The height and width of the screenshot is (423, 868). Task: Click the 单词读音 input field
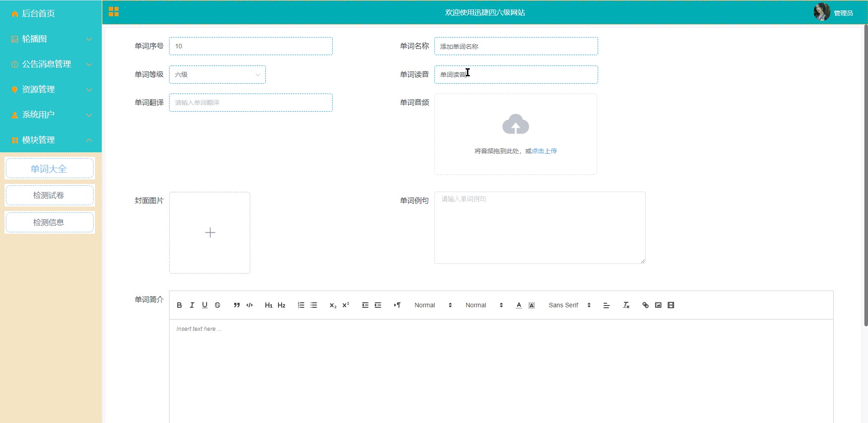click(516, 75)
